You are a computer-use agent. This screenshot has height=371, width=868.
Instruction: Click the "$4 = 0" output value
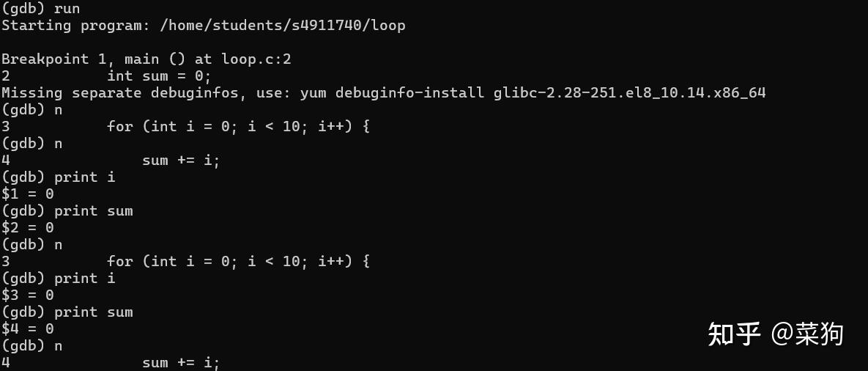tap(28, 329)
